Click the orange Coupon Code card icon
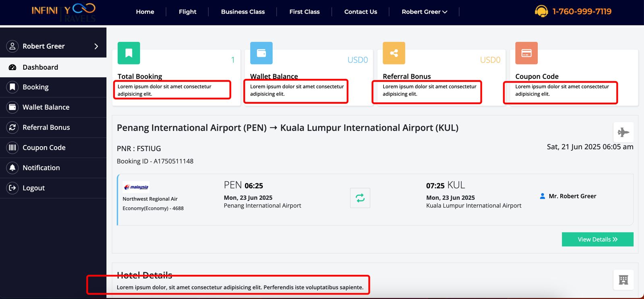This screenshot has height=299, width=644. coord(526,53)
